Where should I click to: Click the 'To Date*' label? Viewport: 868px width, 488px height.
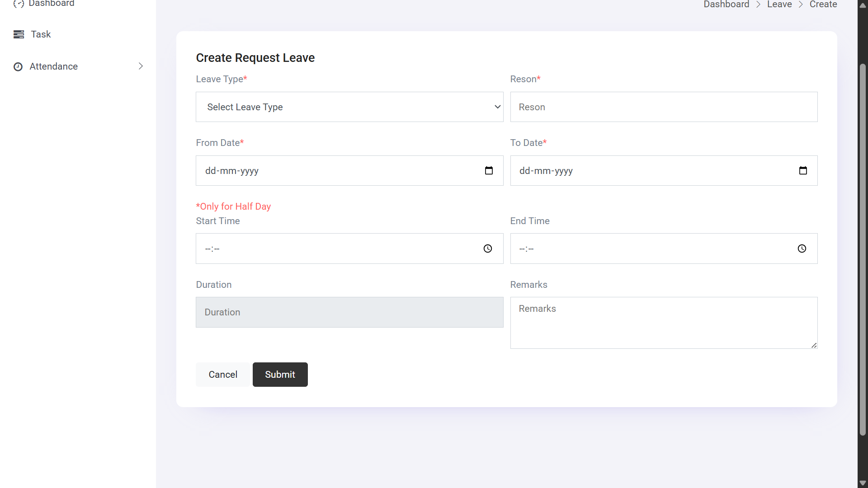(x=528, y=143)
